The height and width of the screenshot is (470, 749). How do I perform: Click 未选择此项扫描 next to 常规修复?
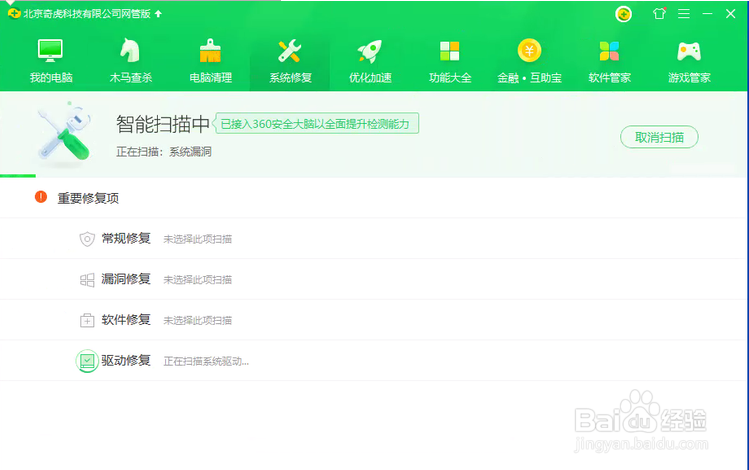tap(198, 239)
